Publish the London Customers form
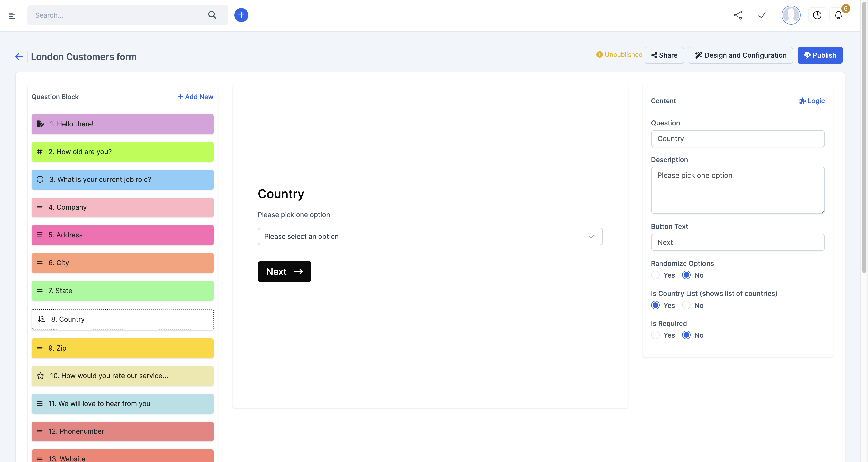The image size is (868, 462). click(x=820, y=55)
